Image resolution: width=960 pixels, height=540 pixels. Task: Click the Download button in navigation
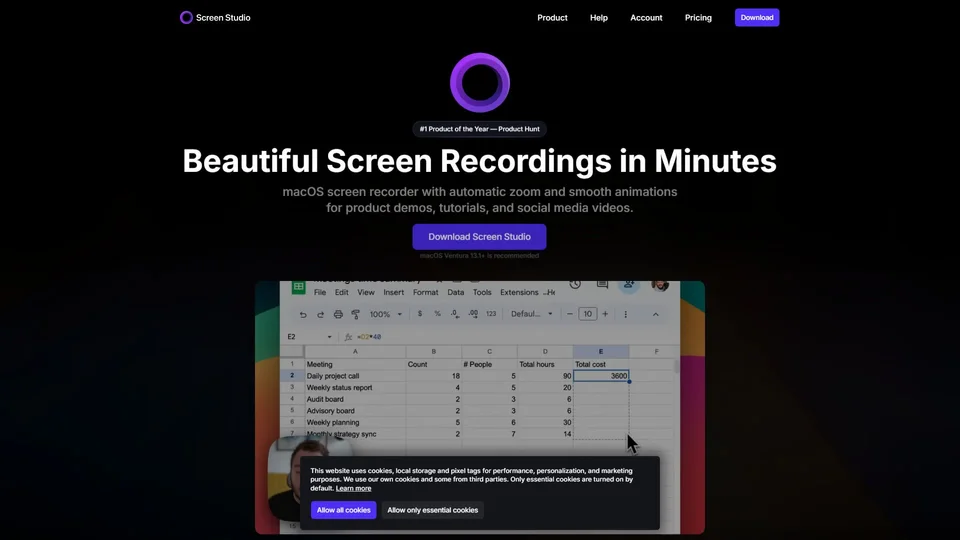coord(757,18)
